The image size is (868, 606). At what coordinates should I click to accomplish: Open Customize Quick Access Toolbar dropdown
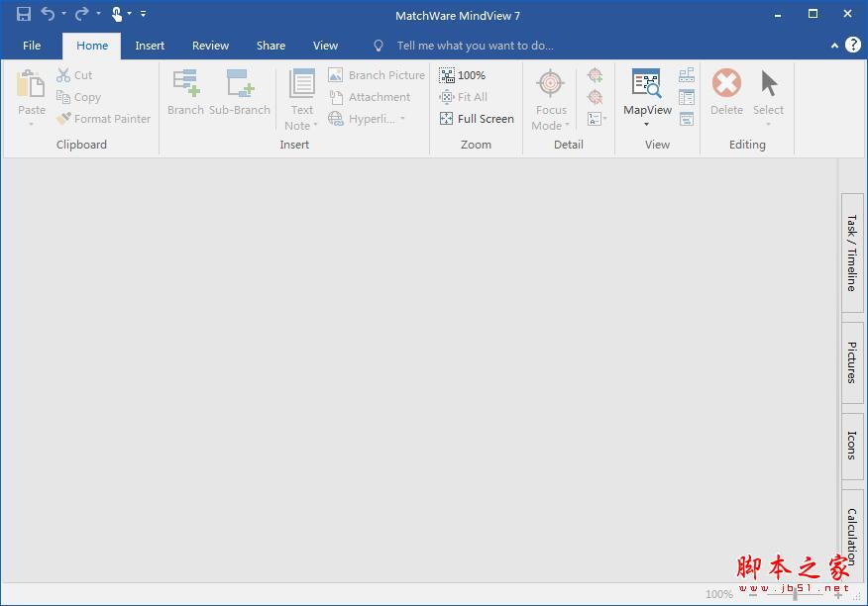pyautogui.click(x=143, y=13)
